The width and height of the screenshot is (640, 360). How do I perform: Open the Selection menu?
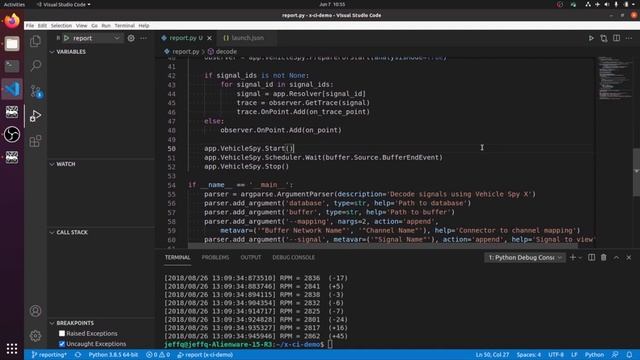click(61, 25)
